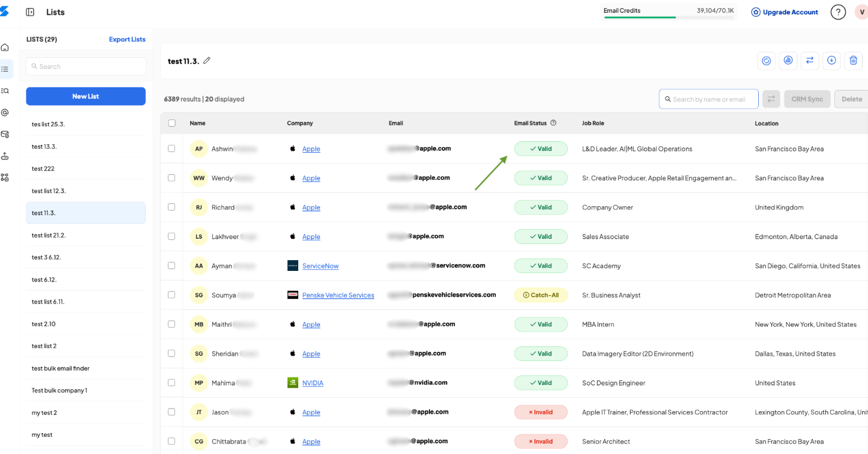Open the Penske Vehicle Services link
This screenshot has height=454, width=868.
(338, 295)
